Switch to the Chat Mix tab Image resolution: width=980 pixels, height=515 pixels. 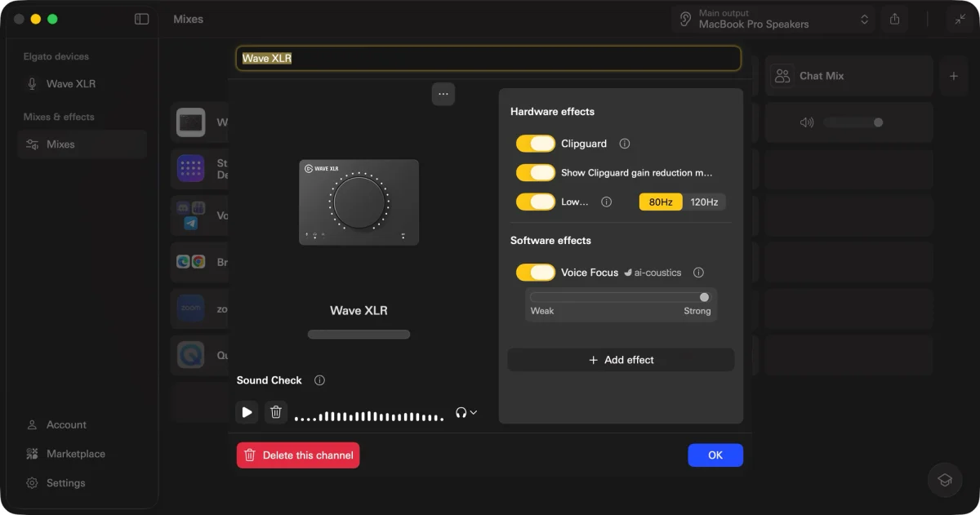click(x=849, y=76)
